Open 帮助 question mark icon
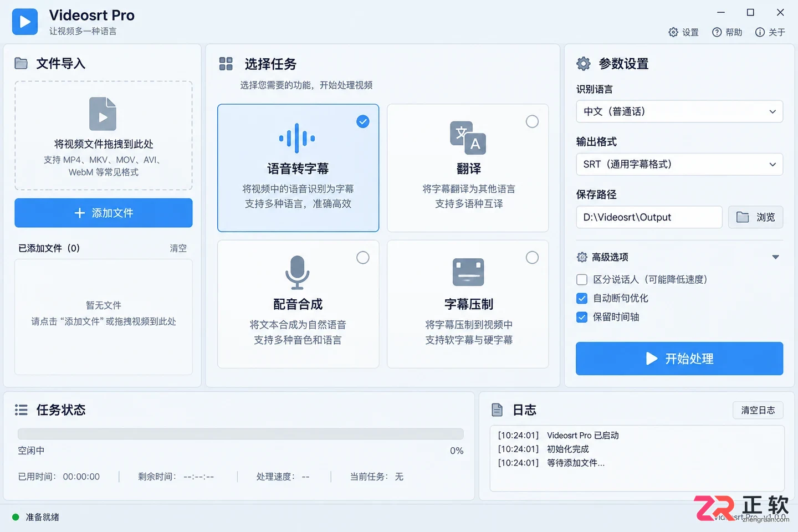 [x=717, y=32]
